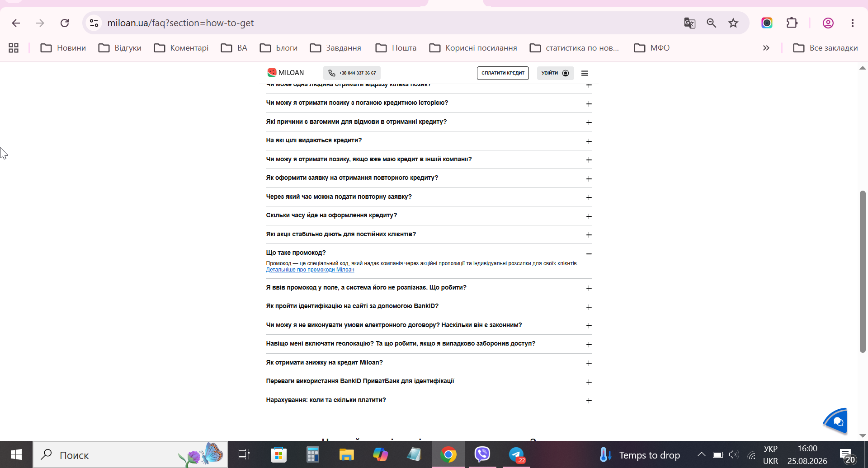Image resolution: width=868 pixels, height=468 pixels.
Task: Expand the question about bad credit history
Action: pyautogui.click(x=429, y=103)
